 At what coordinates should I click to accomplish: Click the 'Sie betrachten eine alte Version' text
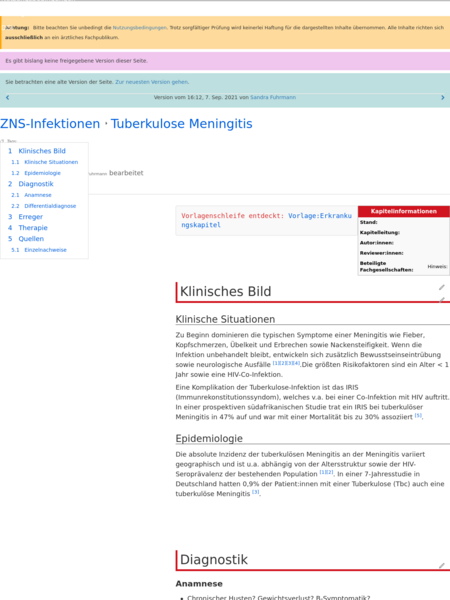tap(59, 82)
